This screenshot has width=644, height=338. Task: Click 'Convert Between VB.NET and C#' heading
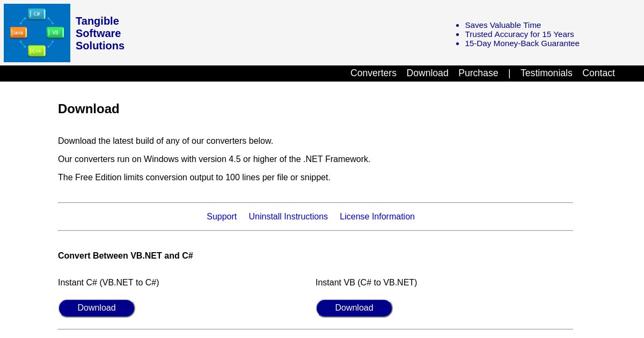pos(126,256)
